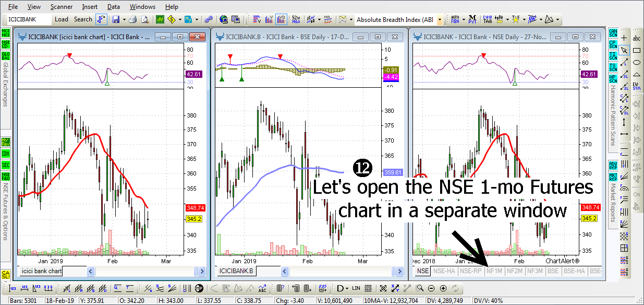Select the abc text drawing tool
Screen dimensions: 644x305
[636, 38]
